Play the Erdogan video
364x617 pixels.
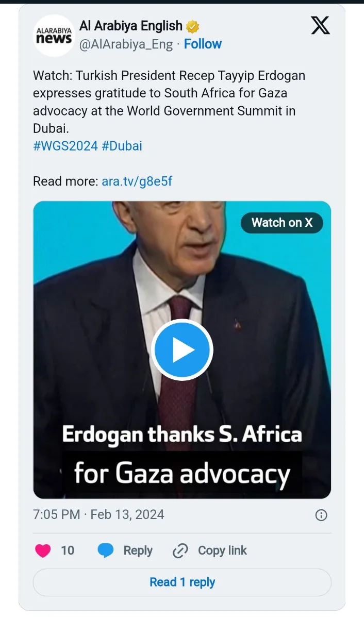tap(183, 350)
